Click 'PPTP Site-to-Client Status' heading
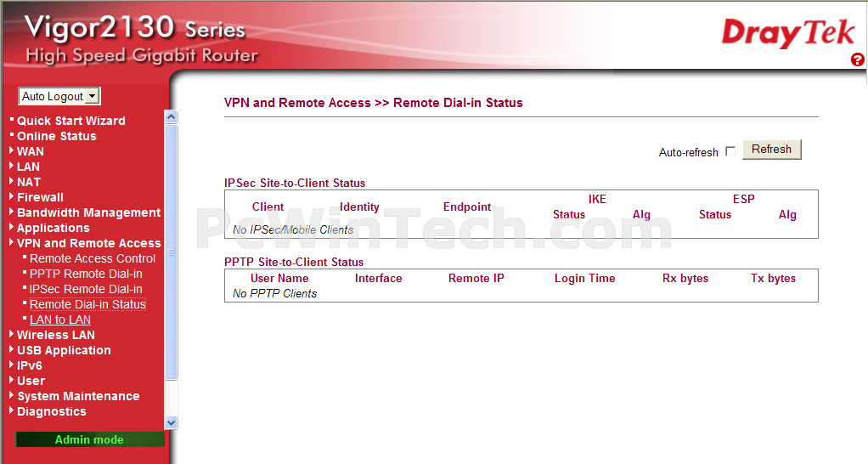 tap(293, 262)
